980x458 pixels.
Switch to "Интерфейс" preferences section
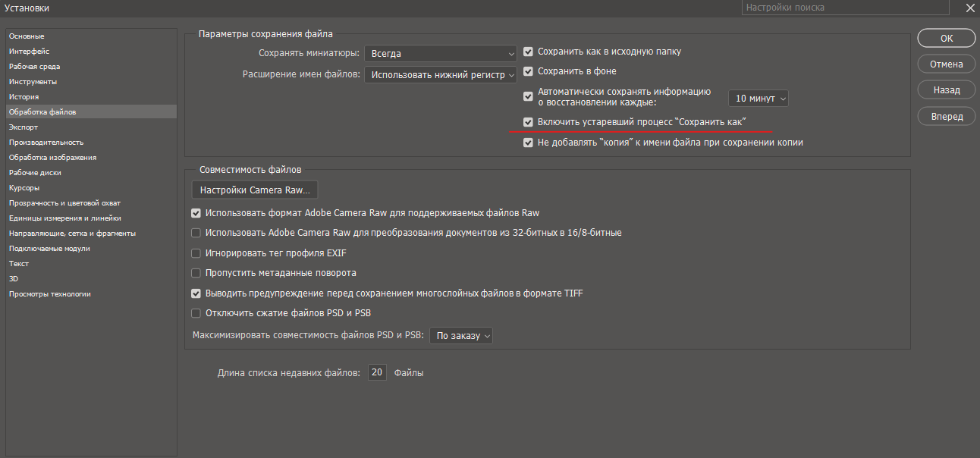(29, 52)
